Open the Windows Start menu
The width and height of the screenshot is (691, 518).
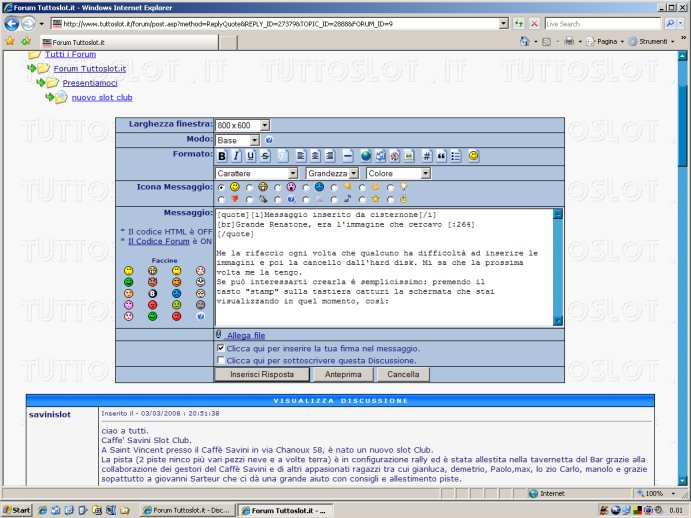tap(17, 510)
